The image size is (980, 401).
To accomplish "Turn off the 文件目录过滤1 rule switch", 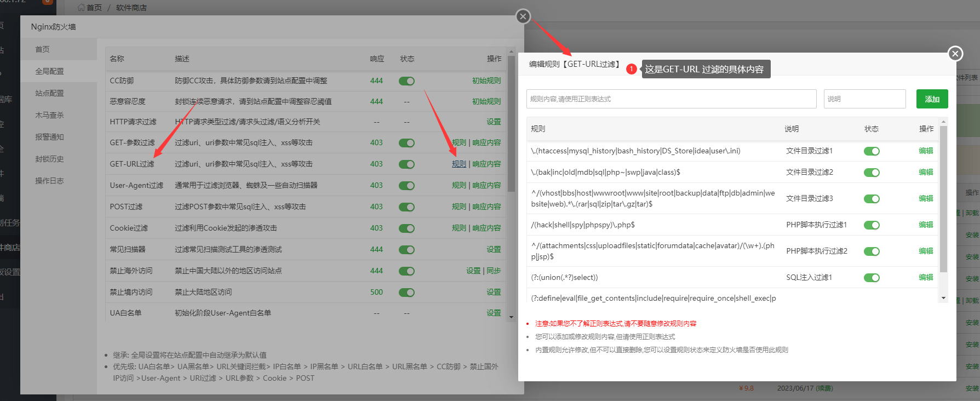I will coord(872,151).
